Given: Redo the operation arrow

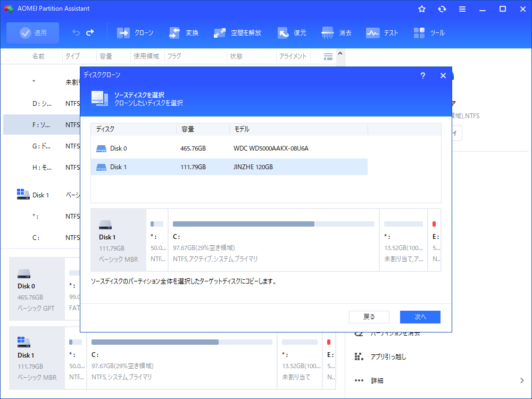Looking at the screenshot, I should point(90,32).
